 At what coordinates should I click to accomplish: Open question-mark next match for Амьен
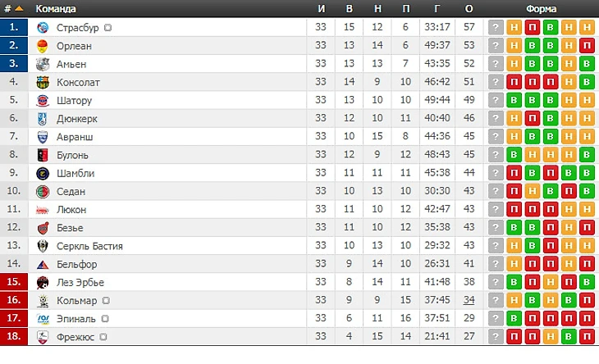coord(496,64)
